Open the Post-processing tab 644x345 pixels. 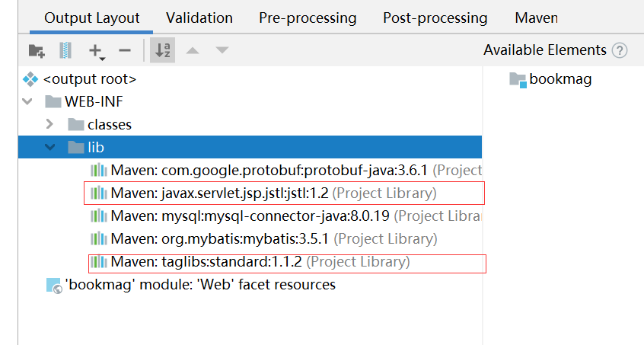click(435, 18)
